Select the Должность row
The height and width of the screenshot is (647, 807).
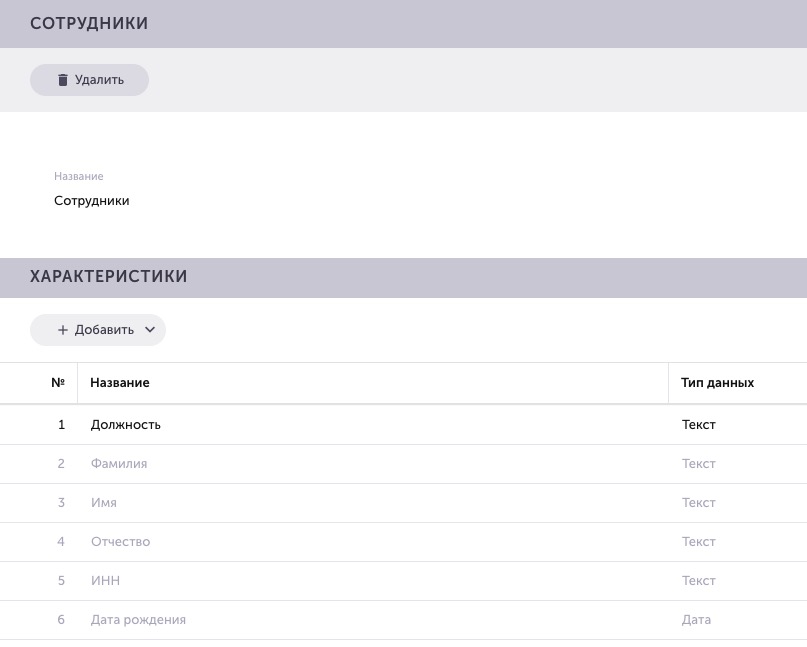point(404,425)
